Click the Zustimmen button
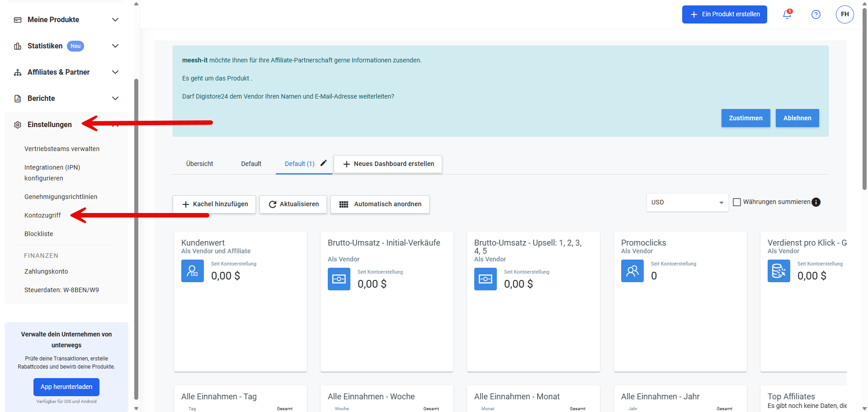The image size is (868, 412). [x=745, y=118]
